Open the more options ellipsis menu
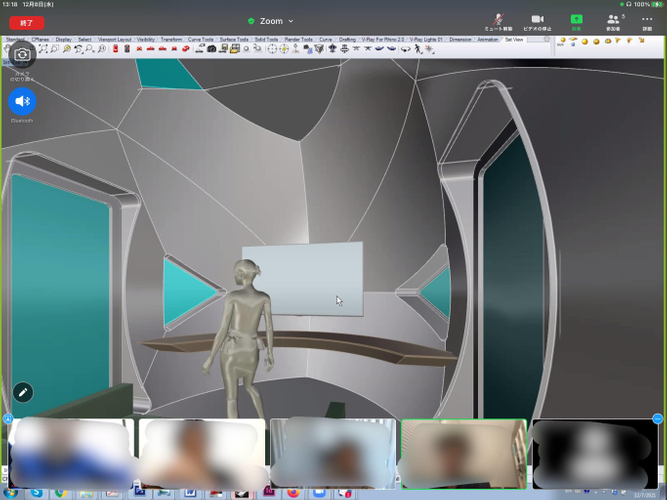The width and height of the screenshot is (667, 500). [647, 20]
